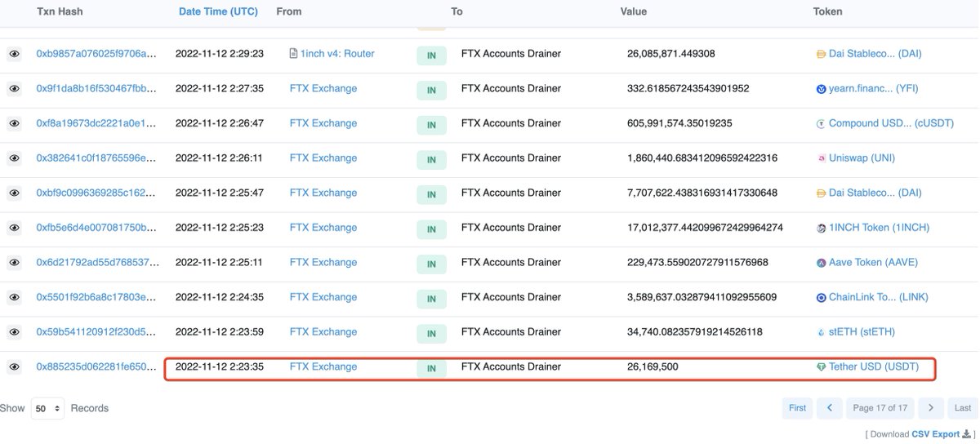Click the value 34,740.082357919214526118

pyautogui.click(x=695, y=331)
